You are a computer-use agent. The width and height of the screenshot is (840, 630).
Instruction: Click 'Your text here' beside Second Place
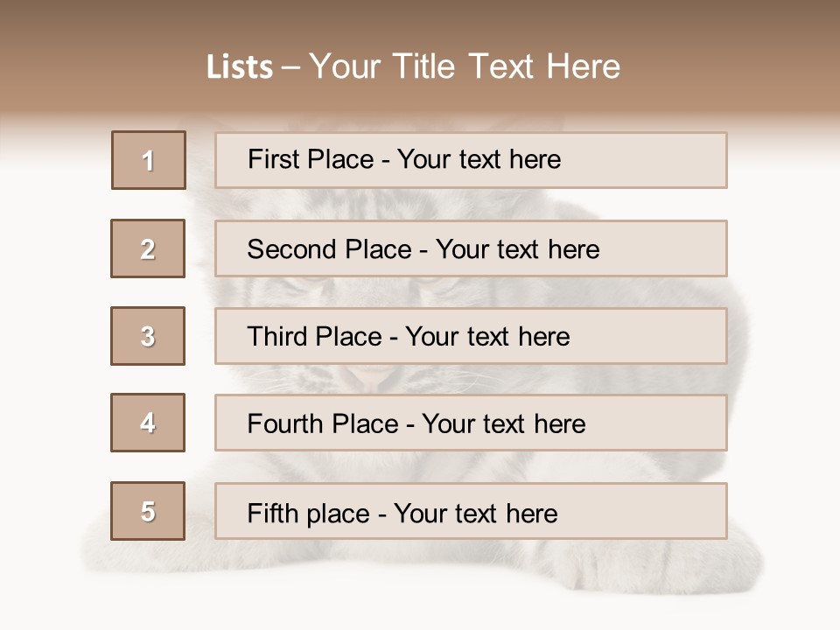coord(517,249)
